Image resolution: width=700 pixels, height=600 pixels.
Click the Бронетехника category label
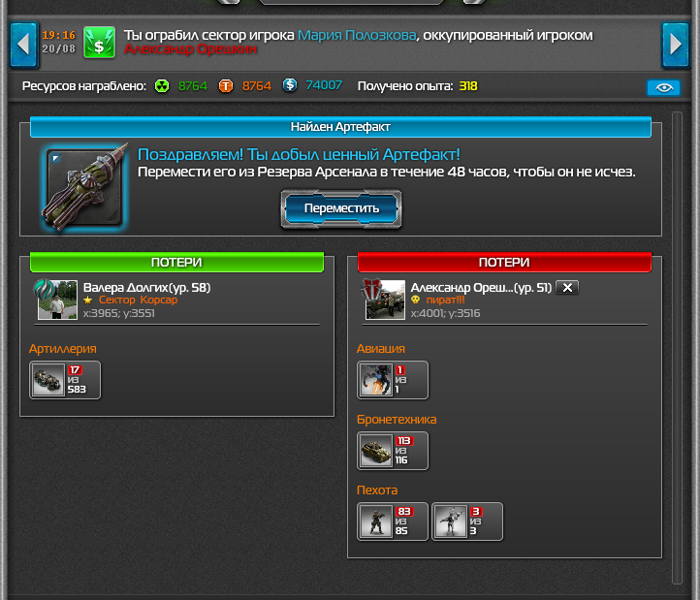(x=397, y=419)
